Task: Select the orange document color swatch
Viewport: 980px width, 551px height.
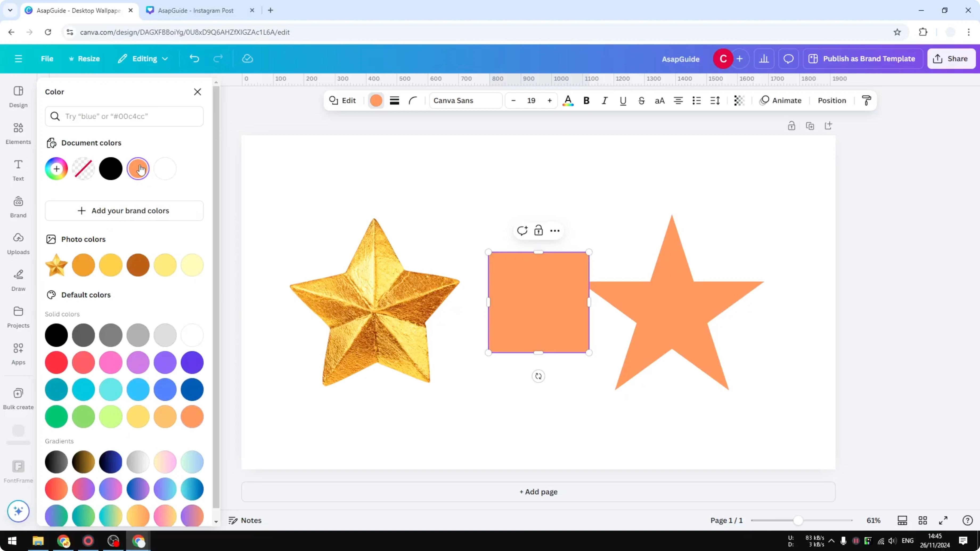Action: 138,168
